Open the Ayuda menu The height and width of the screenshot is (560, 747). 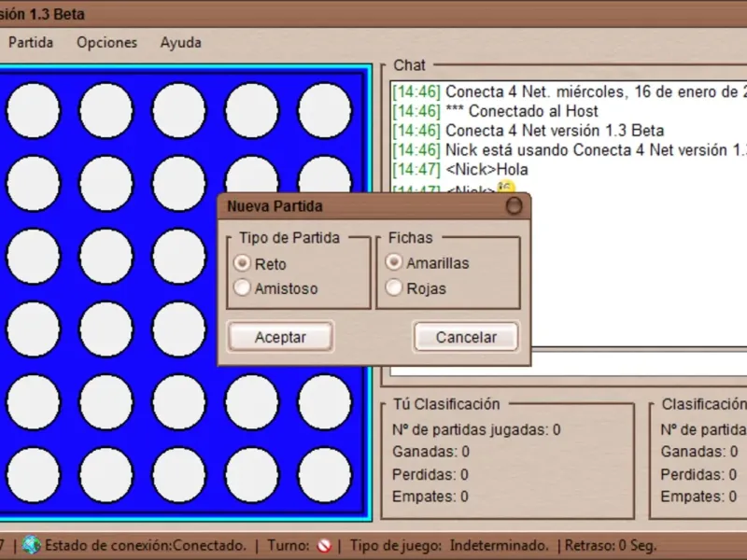tap(180, 42)
